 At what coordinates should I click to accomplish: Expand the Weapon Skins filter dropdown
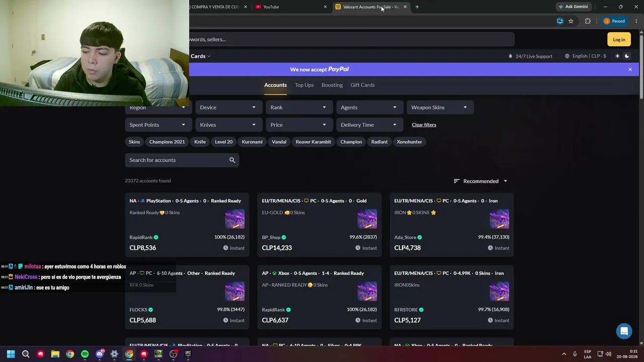(440, 107)
